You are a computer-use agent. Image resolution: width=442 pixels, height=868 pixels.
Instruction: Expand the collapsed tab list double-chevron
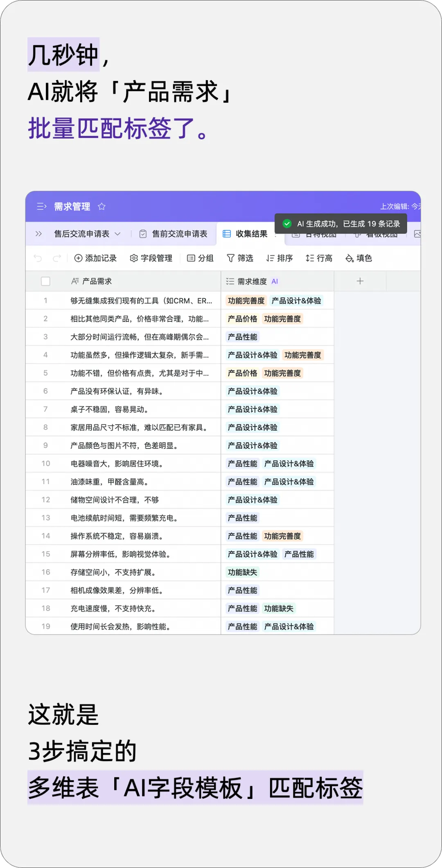coord(38,234)
